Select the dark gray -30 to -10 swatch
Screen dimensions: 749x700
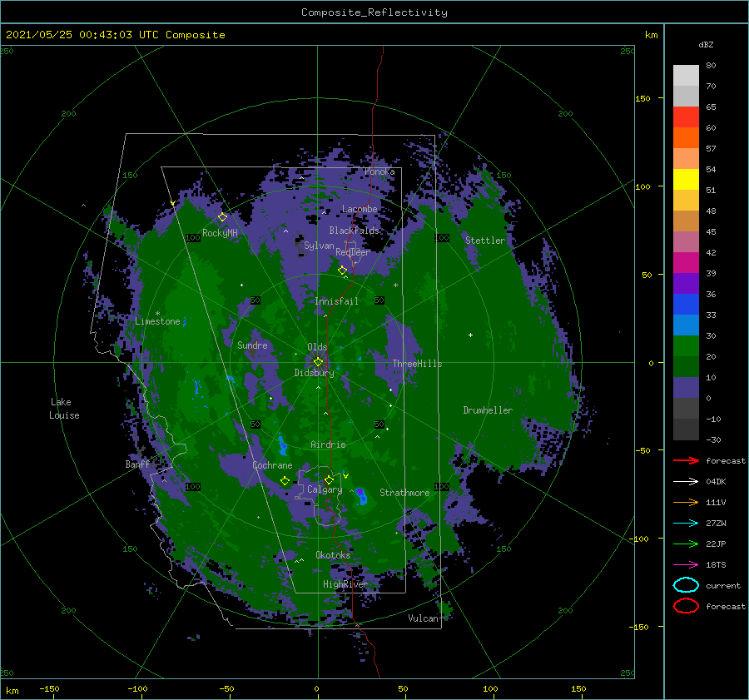(686, 429)
